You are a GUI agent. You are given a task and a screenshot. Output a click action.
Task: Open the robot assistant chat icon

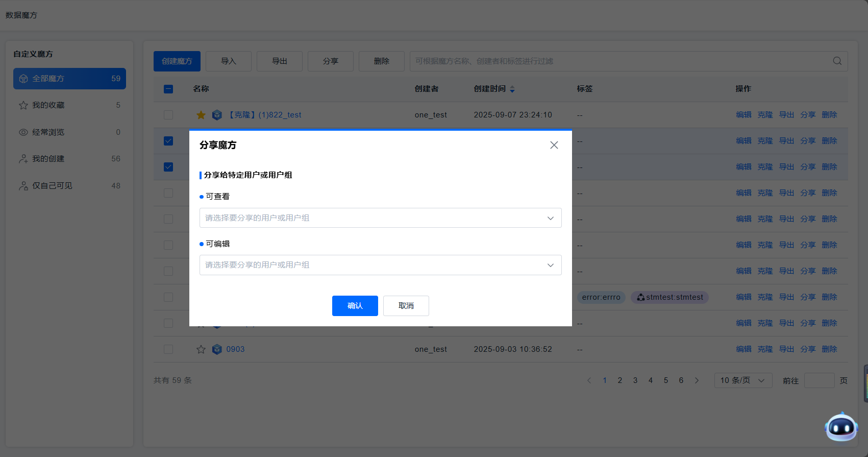pos(840,427)
